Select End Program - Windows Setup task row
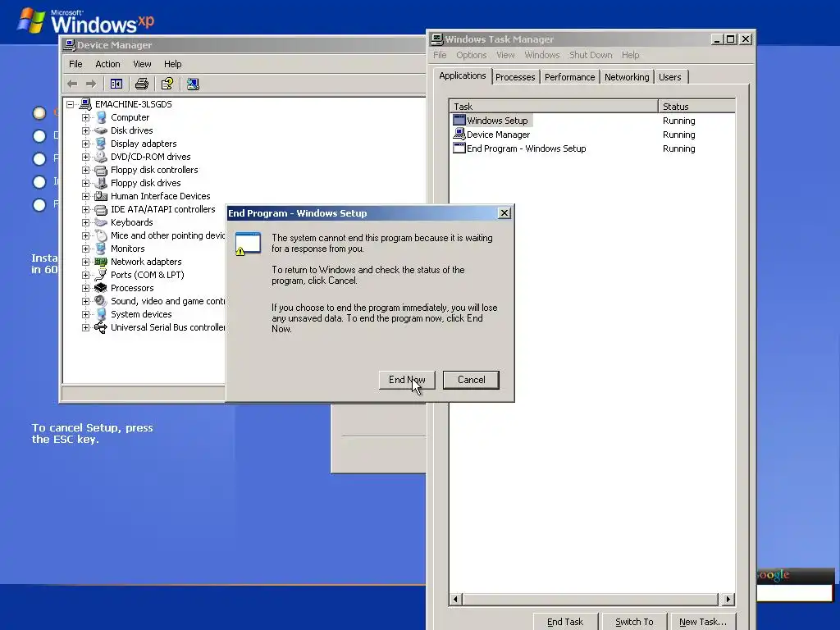 [593, 148]
